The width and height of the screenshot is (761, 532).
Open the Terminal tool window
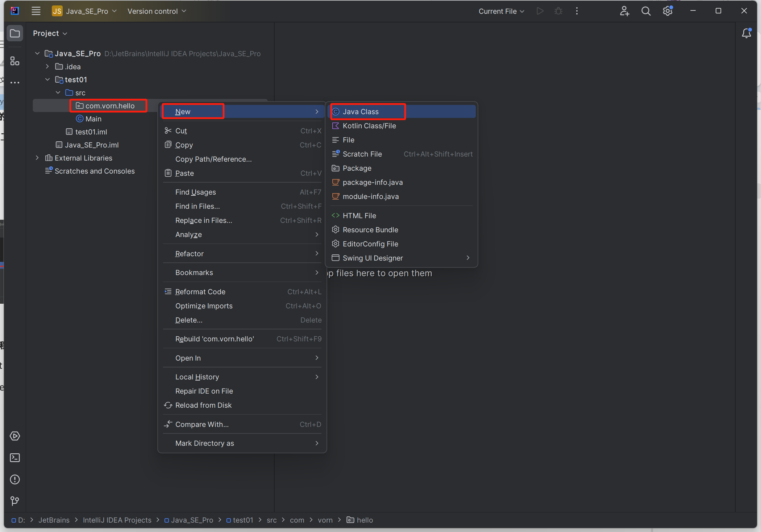coord(14,458)
